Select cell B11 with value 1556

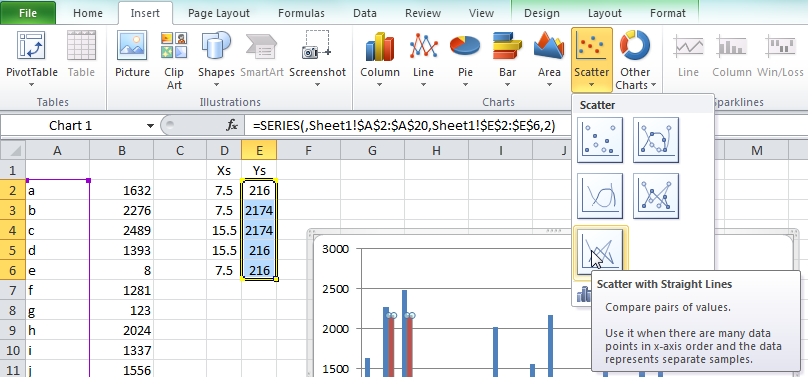click(121, 370)
